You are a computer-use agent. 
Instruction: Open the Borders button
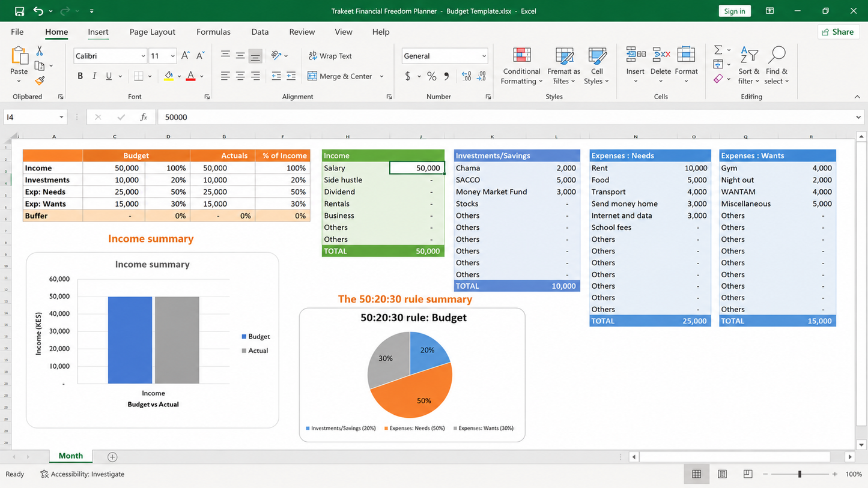click(x=139, y=76)
